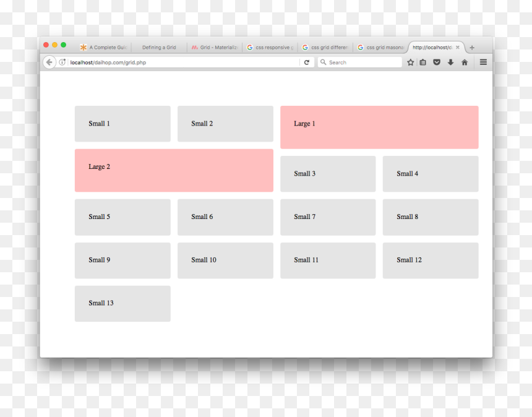Switch to the Grid - Materialize tab
Image resolution: width=532 pixels, height=417 pixels.
215,47
